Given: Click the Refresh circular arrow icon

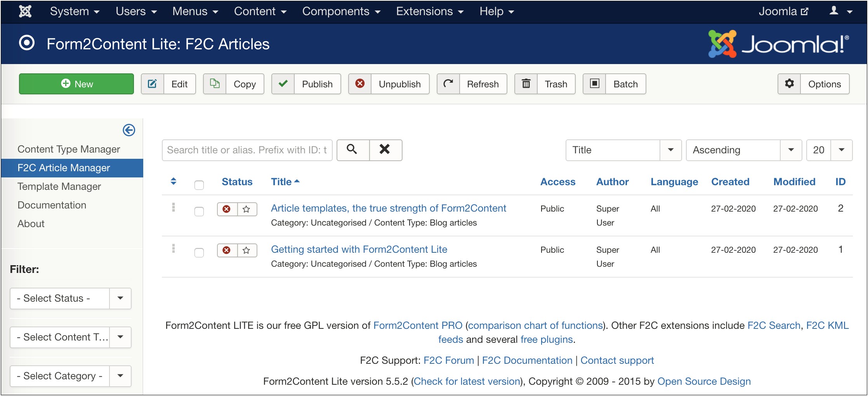Looking at the screenshot, I should pos(448,84).
